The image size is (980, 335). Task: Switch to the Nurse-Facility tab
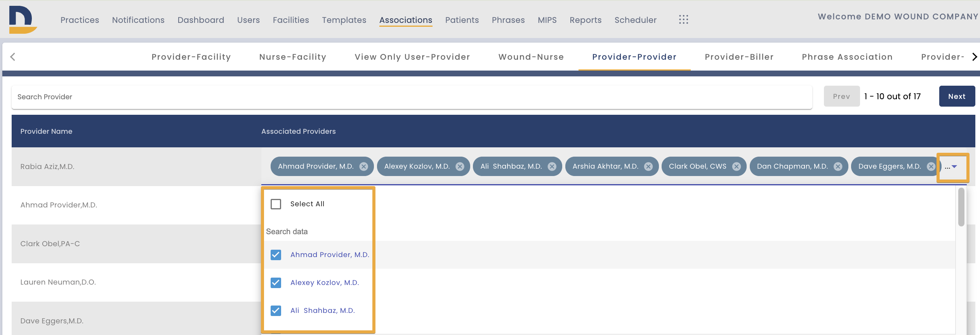(293, 57)
